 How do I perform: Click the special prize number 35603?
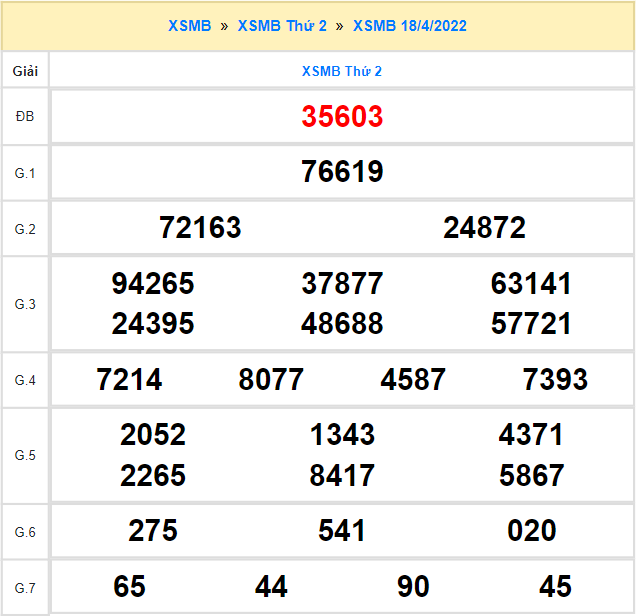[x=342, y=117]
